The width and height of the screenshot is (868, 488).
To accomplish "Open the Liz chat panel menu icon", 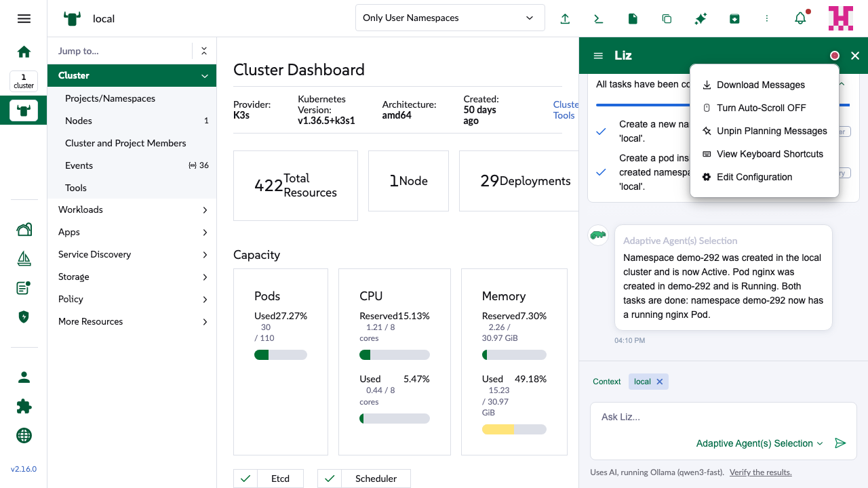I will pyautogui.click(x=598, y=56).
